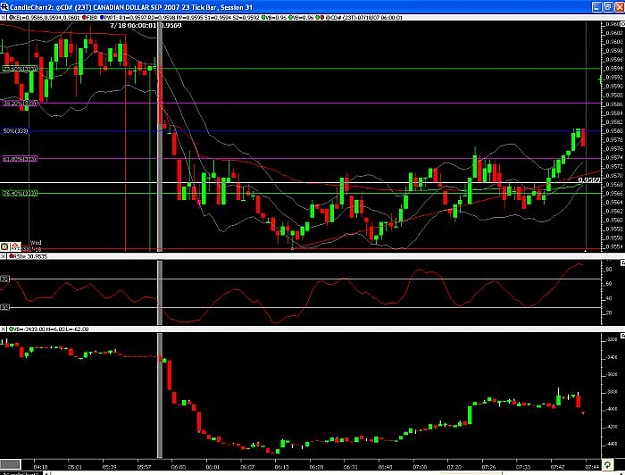The width and height of the screenshot is (625, 475).
Task: Click the red RSI indicator dot
Action: 12,256
